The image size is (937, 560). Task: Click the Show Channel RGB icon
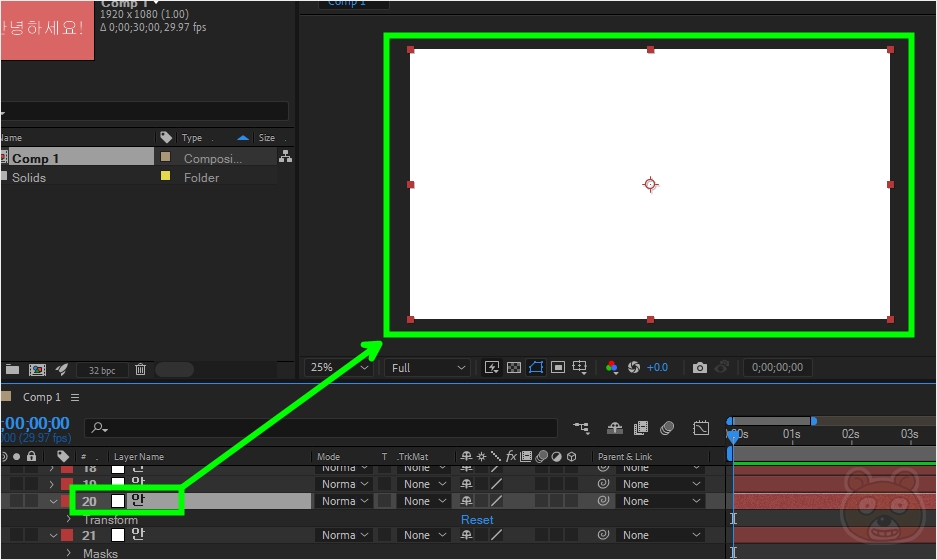tap(612, 368)
